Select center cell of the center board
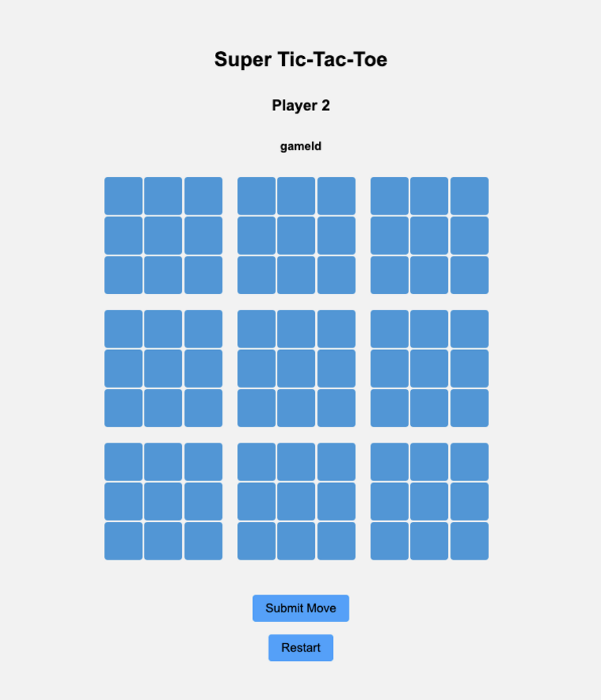The width and height of the screenshot is (601, 700). (296, 368)
